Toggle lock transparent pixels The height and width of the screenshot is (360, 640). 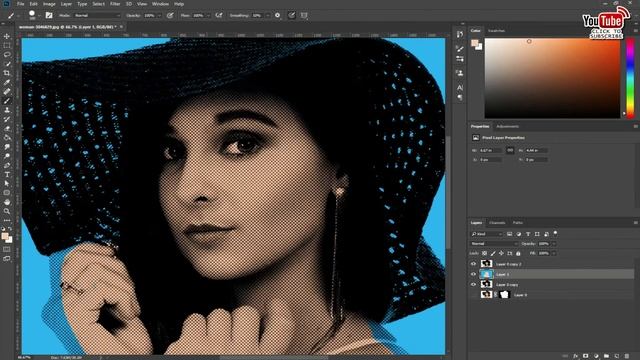tap(484, 253)
